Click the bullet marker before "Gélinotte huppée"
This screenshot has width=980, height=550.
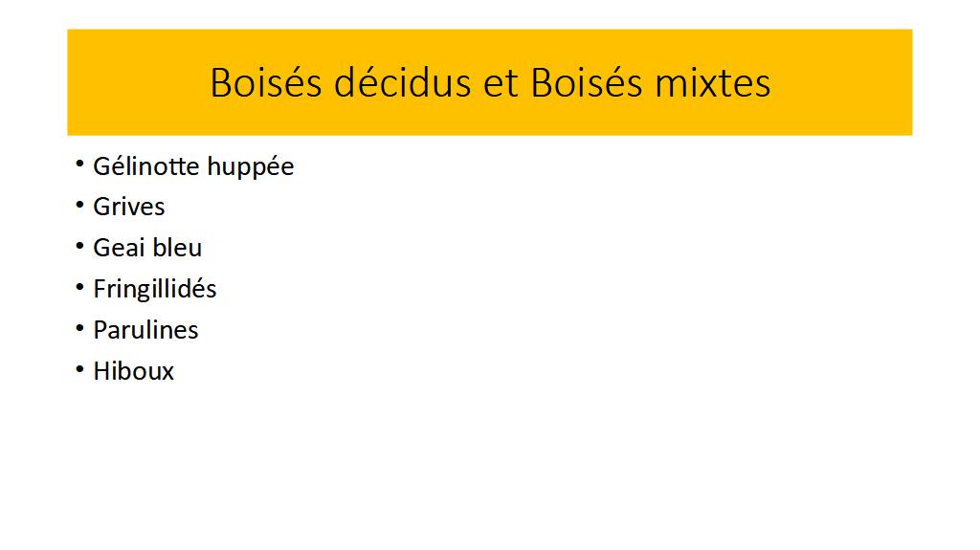tap(79, 165)
